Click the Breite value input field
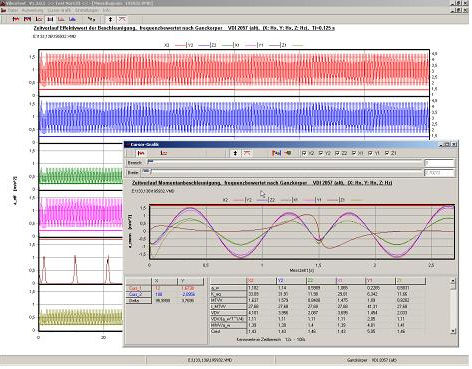Screen dimensions: 472x369 439,173
